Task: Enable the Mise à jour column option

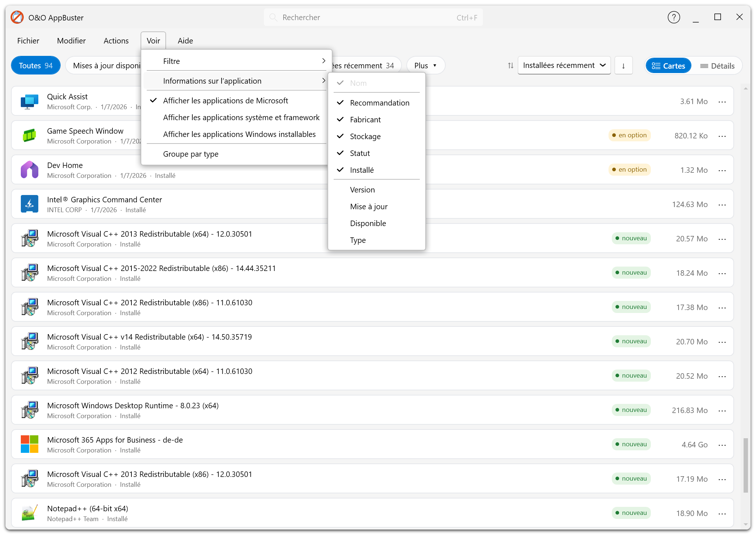Action: tap(376, 207)
